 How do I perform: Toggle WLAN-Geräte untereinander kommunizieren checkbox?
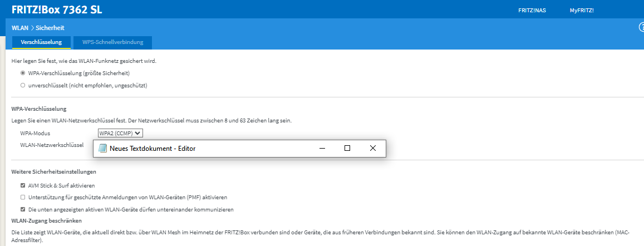click(23, 209)
